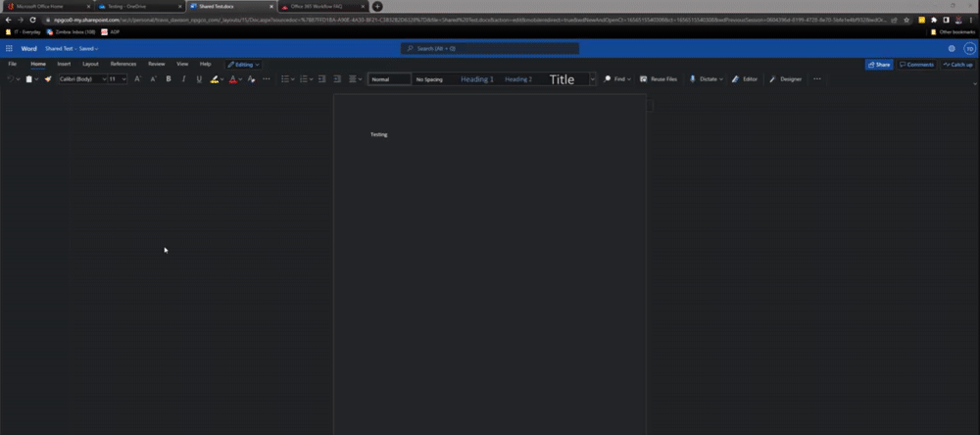
Task: Click the Increase Indent icon
Action: pos(337,79)
